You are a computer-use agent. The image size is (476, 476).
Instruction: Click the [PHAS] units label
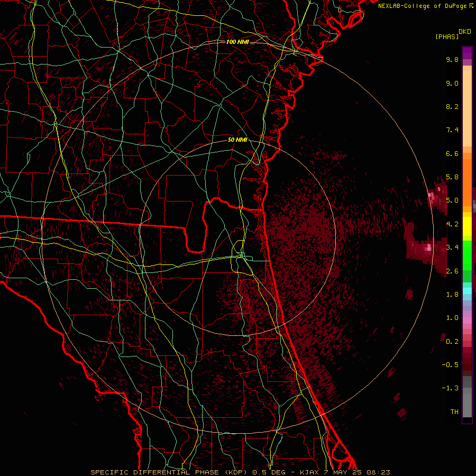[447, 36]
